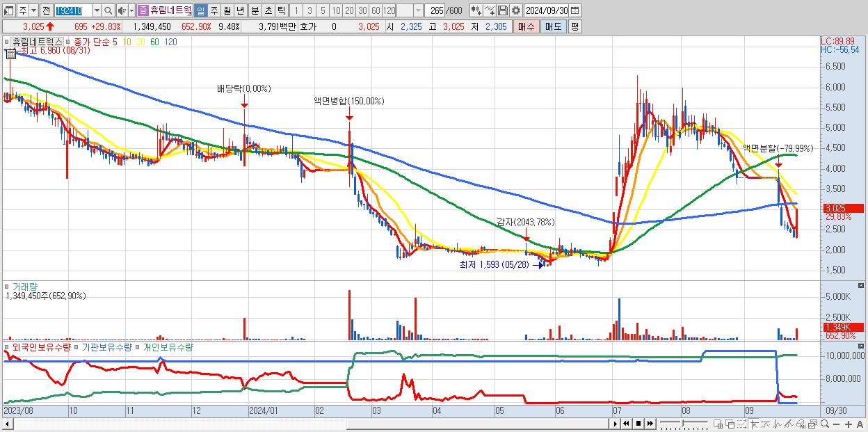868x432 pixels.
Task: Click the 감자(2043.78%) event marker
Action: 526,238
